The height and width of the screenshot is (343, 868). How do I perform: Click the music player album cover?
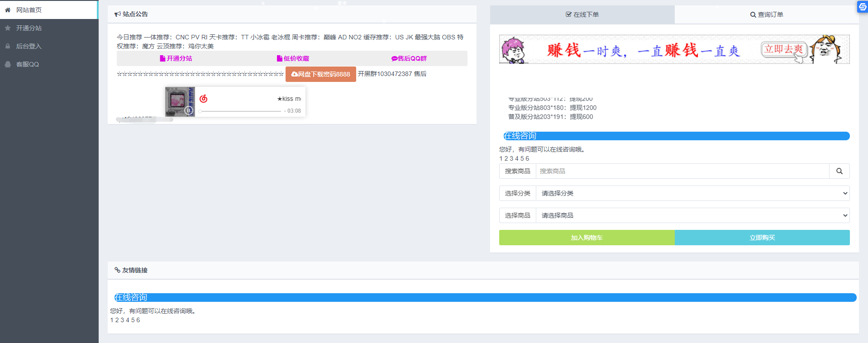click(180, 102)
